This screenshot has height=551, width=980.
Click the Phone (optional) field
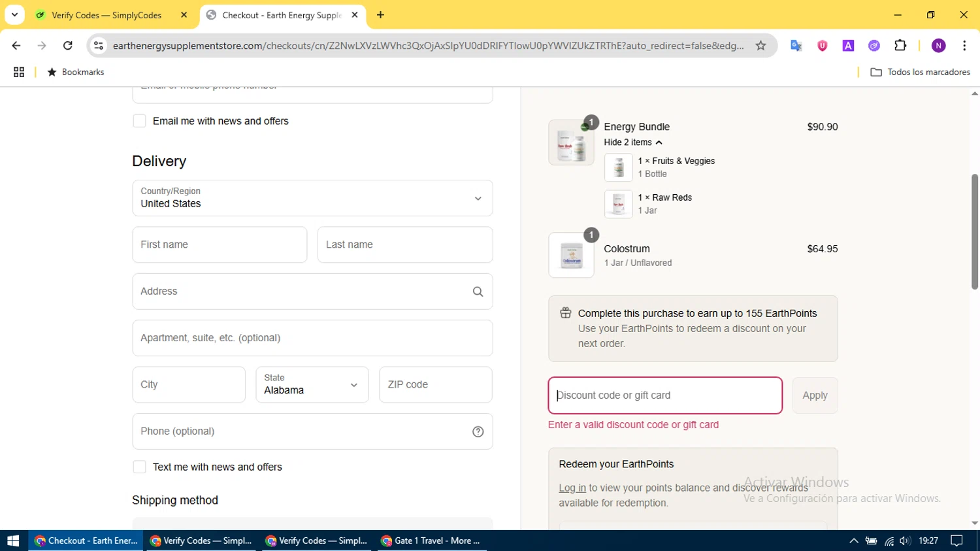point(312,431)
